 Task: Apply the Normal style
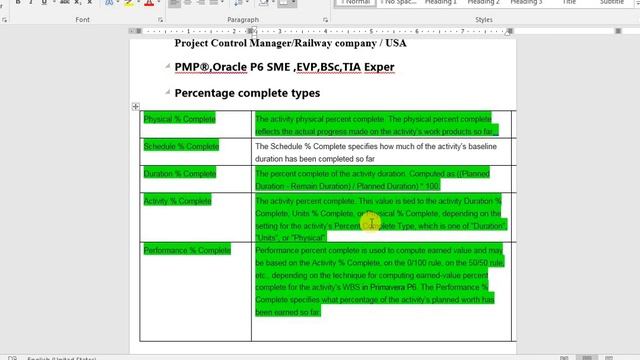(x=355, y=3)
